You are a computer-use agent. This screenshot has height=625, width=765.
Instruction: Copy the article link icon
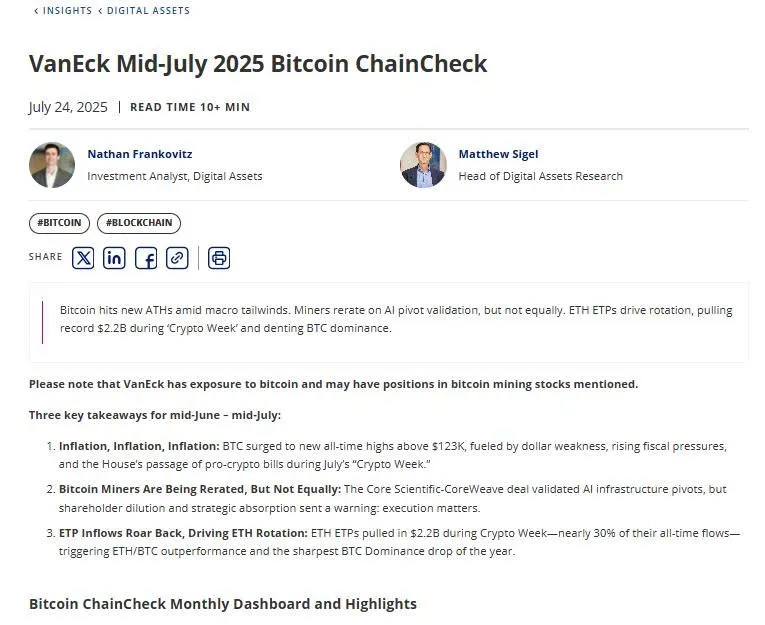[x=177, y=258]
